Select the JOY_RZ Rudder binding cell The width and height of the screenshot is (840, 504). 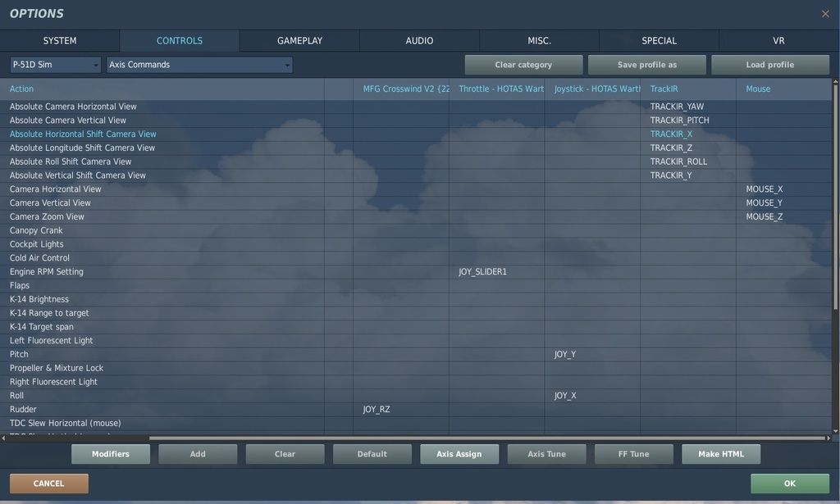400,410
